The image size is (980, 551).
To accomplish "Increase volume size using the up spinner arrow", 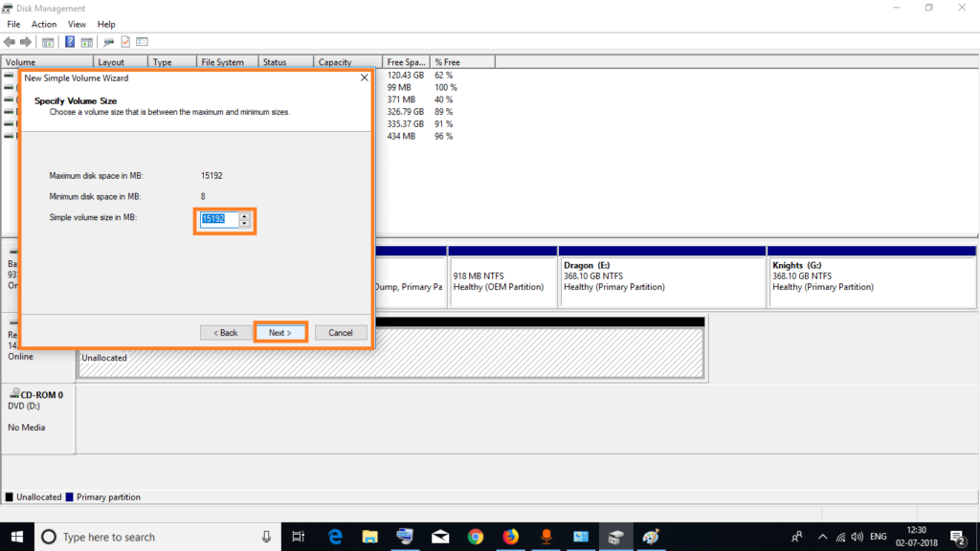I will [245, 217].
